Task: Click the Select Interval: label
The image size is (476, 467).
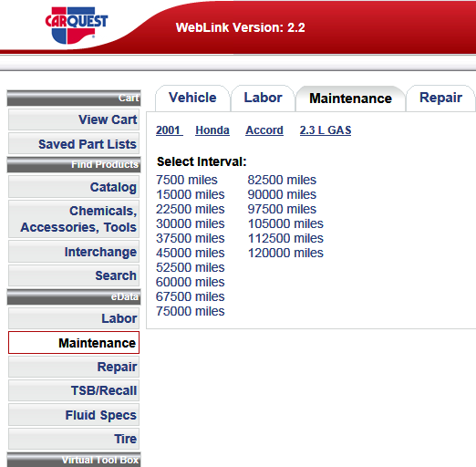Action: point(202,161)
